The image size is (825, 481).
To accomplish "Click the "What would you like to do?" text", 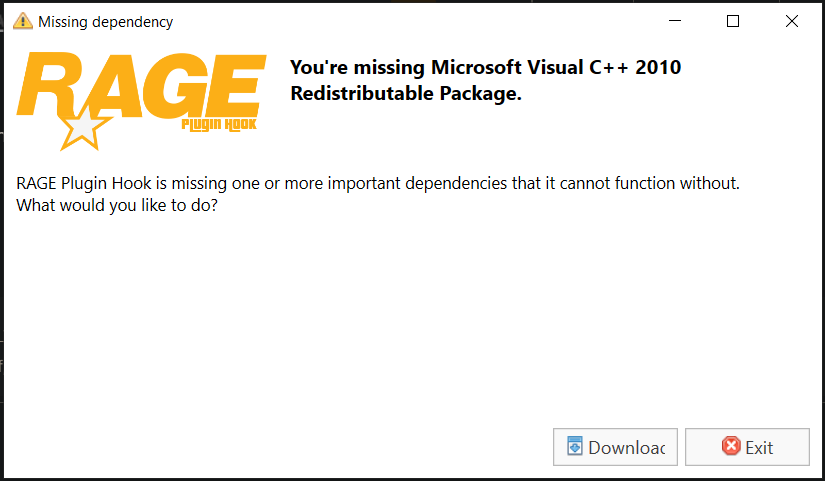I will click(117, 206).
